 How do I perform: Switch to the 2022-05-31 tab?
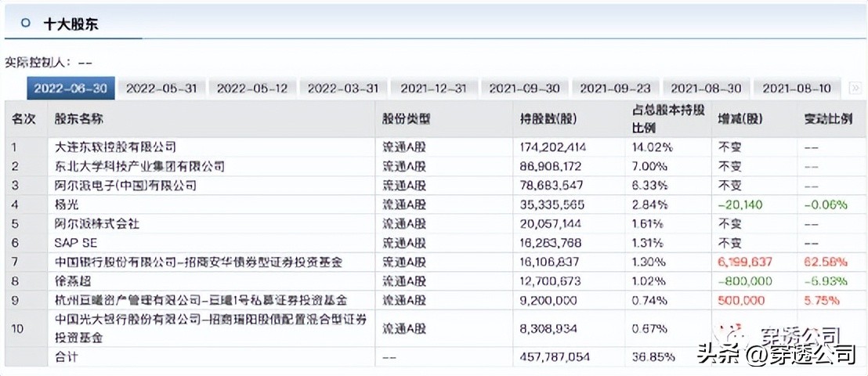click(161, 89)
